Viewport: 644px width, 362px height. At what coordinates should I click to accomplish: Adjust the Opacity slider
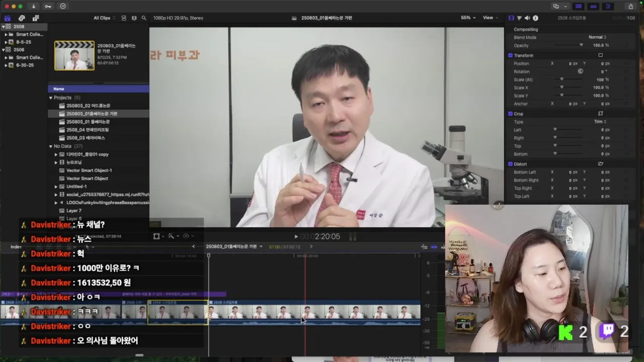pos(581,45)
